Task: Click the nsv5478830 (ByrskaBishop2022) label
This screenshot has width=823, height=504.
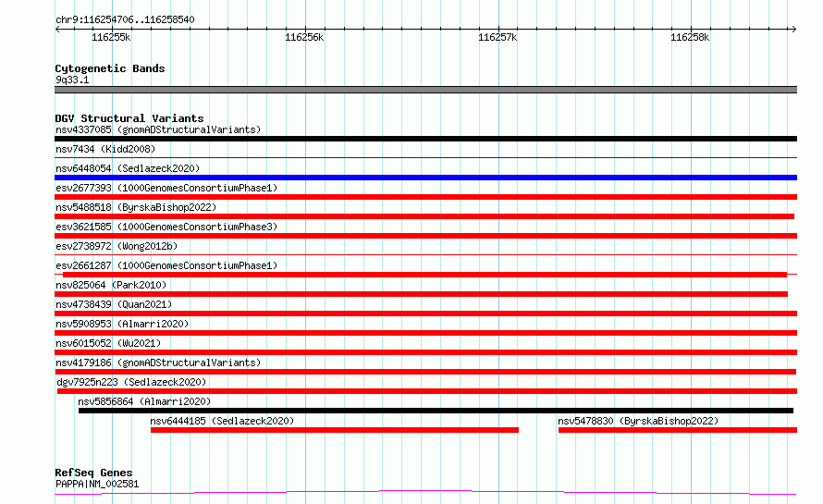Action: click(638, 421)
